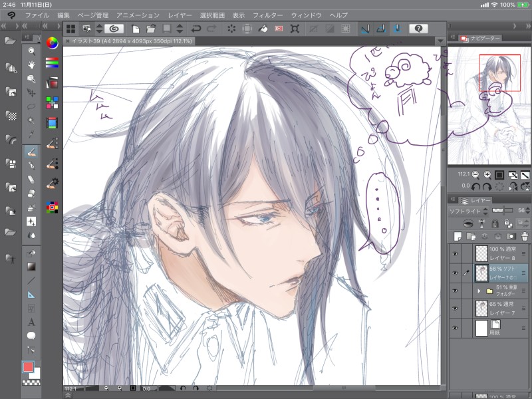Image resolution: width=532 pixels, height=399 pixels.
Task: Select the Fill bucket tool
Action: 31,253
